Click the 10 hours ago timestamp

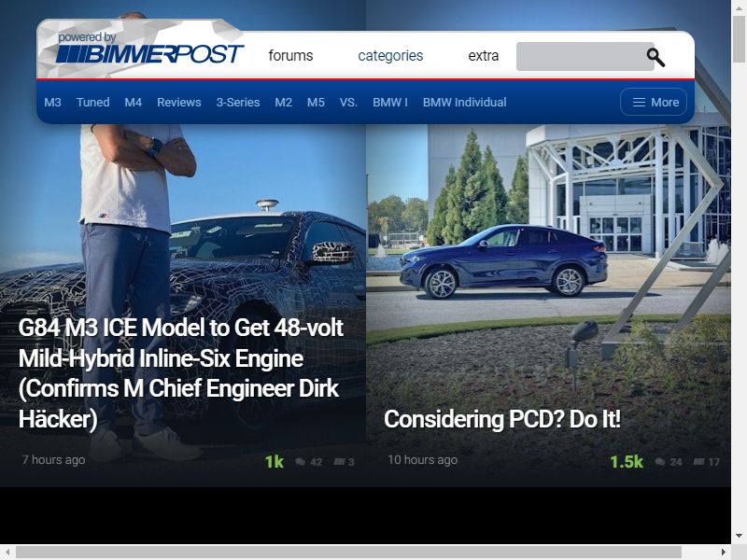[x=423, y=459]
